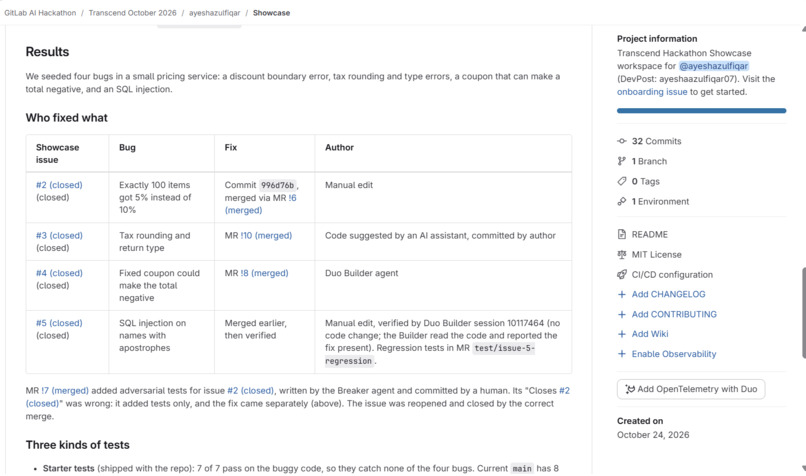Click the plus icon beside Add CHANGELOG

click(x=621, y=294)
